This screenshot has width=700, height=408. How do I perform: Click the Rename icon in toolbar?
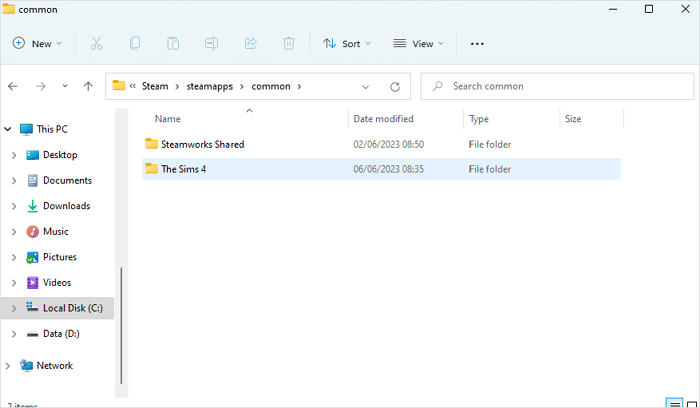click(211, 44)
